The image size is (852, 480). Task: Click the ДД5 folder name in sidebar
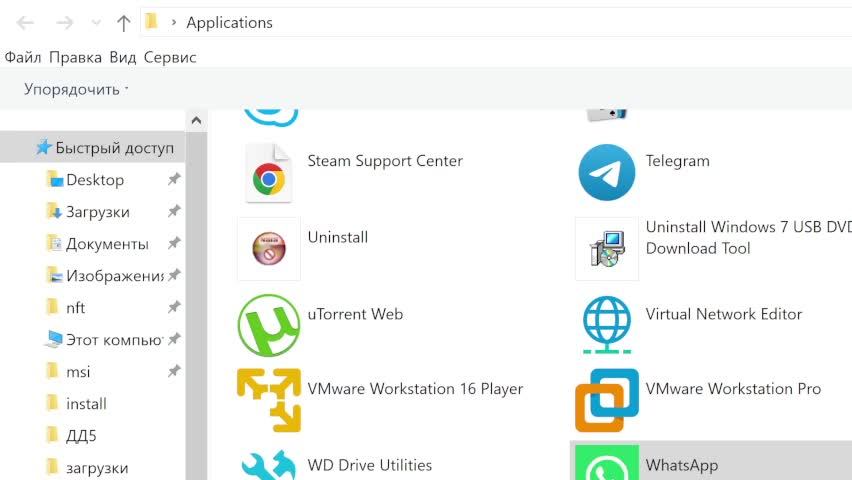pyautogui.click(x=81, y=436)
